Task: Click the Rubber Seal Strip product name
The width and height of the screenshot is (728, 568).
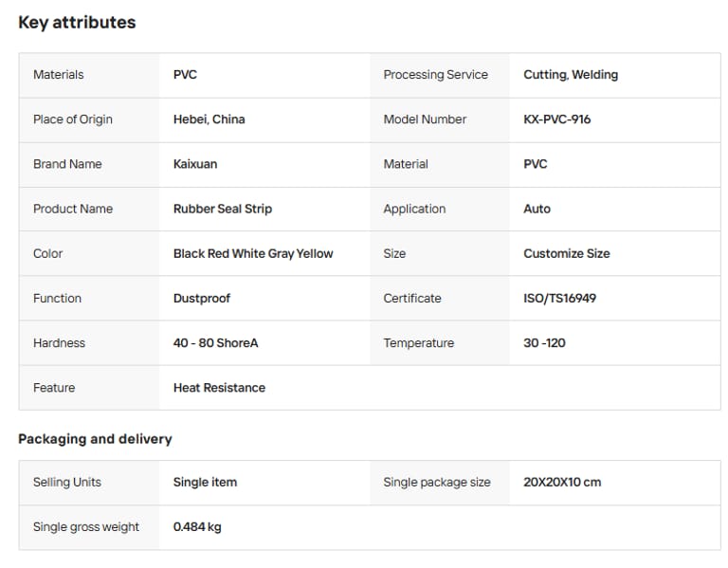Action: (222, 209)
